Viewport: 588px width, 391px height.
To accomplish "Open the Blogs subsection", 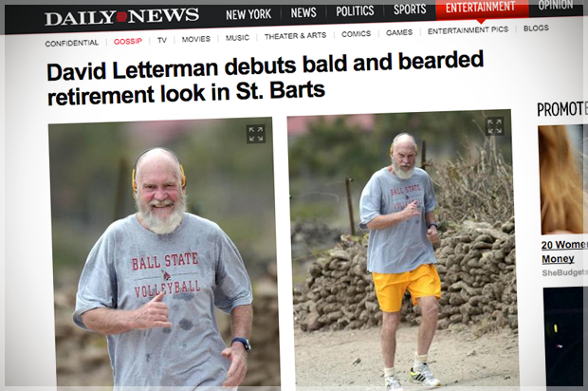I will (x=536, y=28).
